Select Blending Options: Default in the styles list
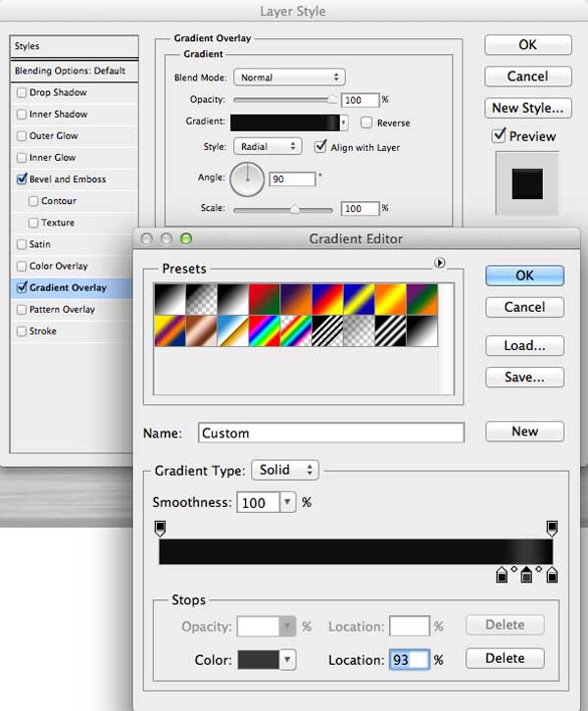The image size is (588, 711). point(73,71)
